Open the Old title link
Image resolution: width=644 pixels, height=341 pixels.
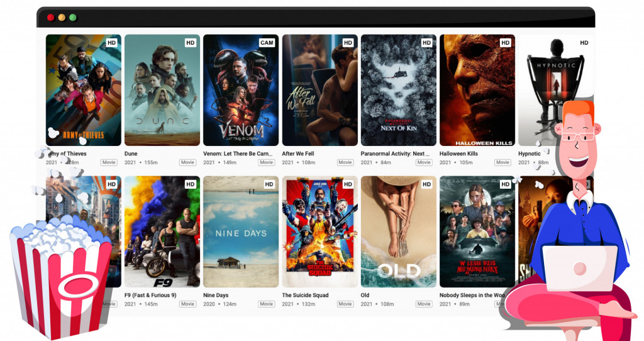pos(365,295)
